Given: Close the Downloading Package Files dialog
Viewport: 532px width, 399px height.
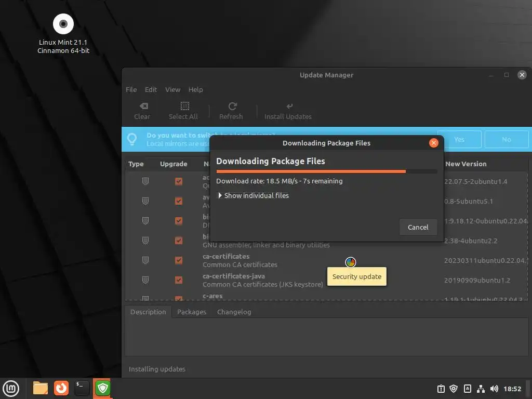Looking at the screenshot, I should [x=434, y=143].
